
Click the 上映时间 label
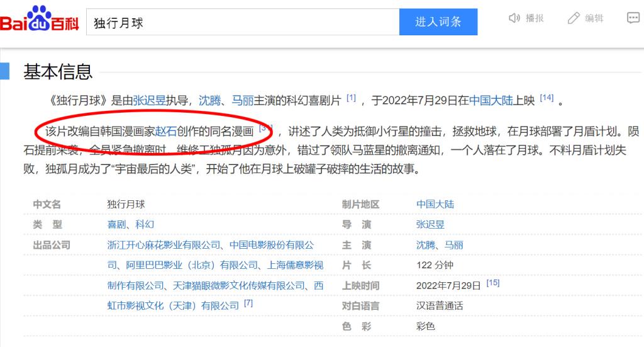(x=360, y=285)
